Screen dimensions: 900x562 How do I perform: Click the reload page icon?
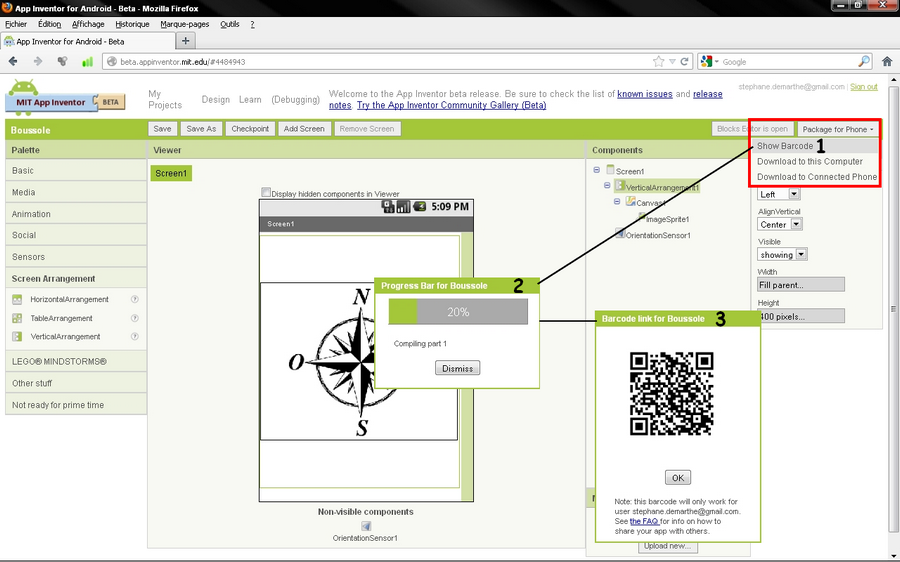[x=684, y=61]
